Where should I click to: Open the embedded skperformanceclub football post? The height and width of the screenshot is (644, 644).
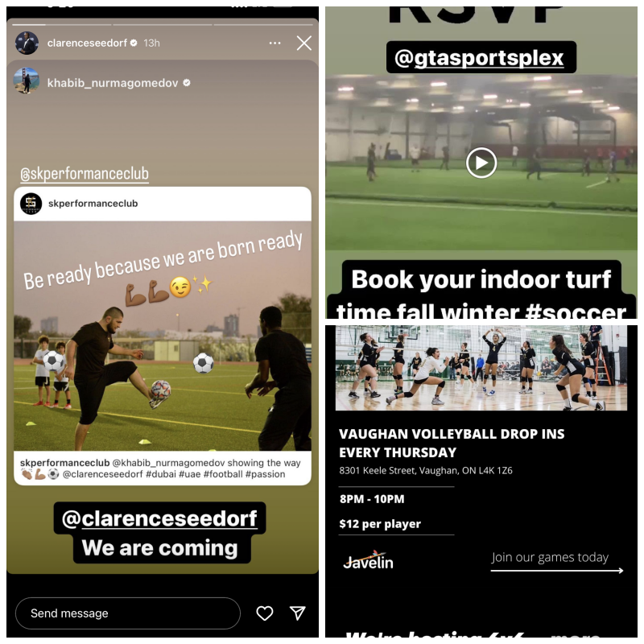(163, 336)
